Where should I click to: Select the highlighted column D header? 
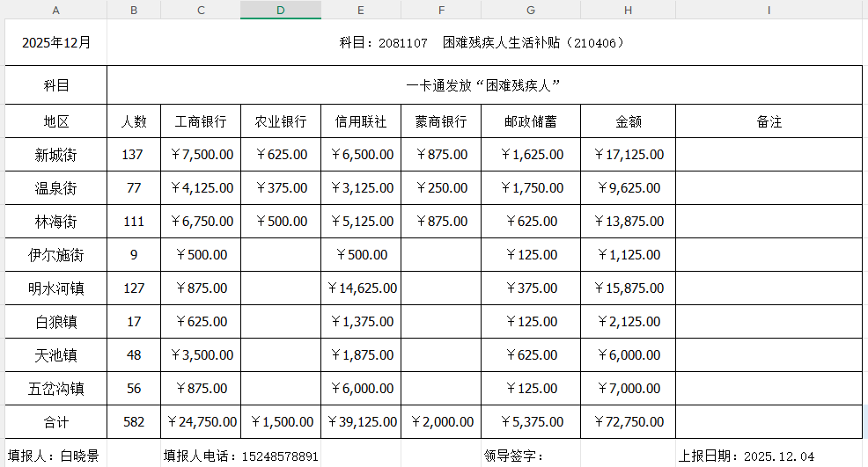click(x=280, y=10)
